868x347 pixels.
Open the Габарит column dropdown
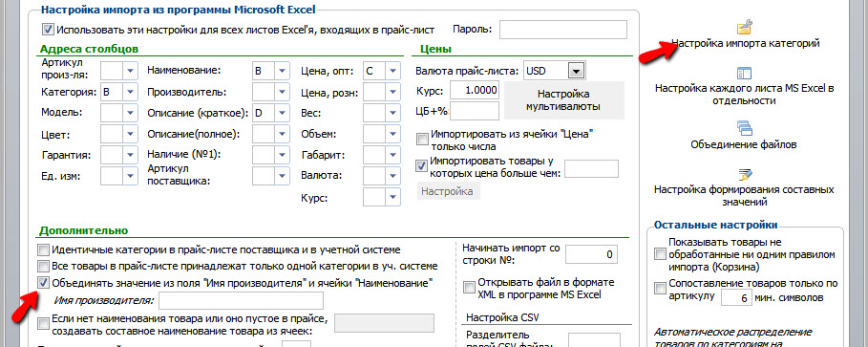point(392,155)
